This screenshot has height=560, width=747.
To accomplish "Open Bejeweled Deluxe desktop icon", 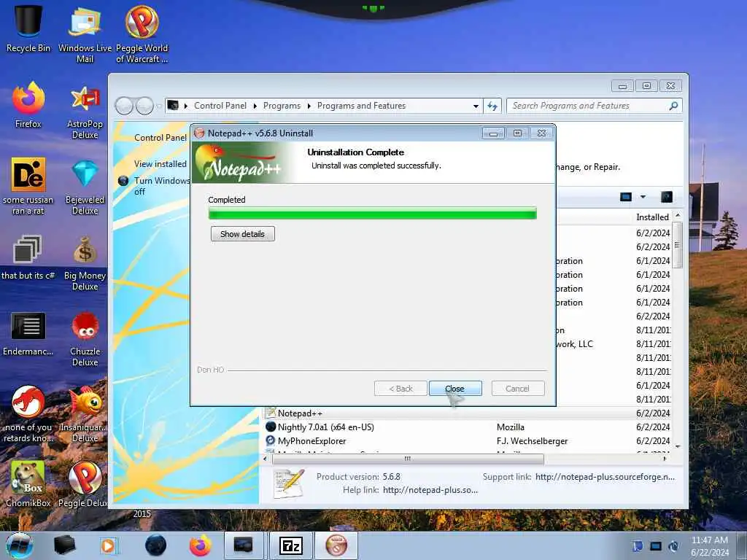I will 85,186.
